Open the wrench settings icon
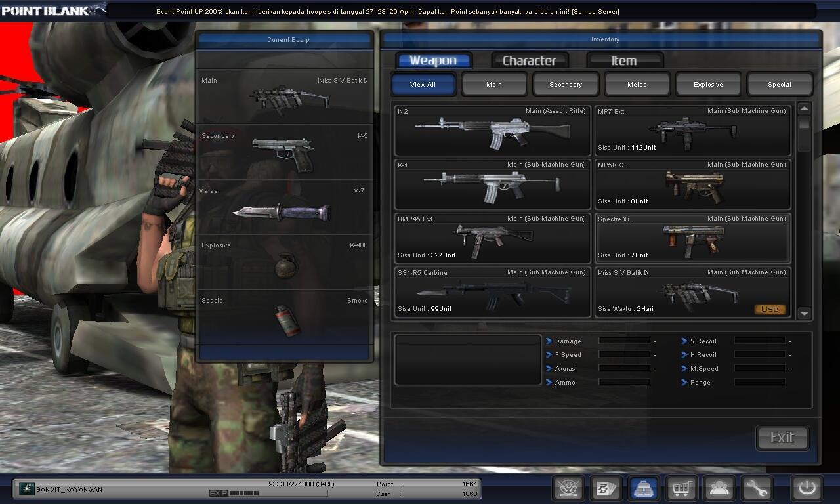 coord(757,488)
